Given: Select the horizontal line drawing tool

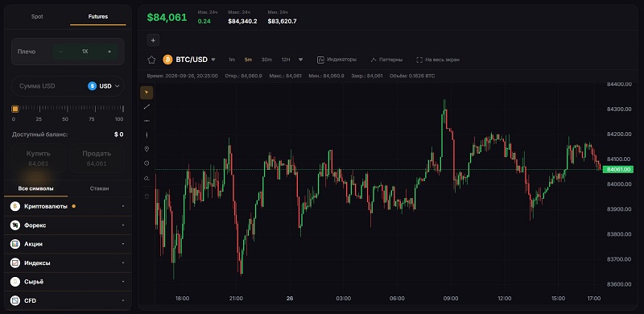Looking at the screenshot, I should (147, 121).
